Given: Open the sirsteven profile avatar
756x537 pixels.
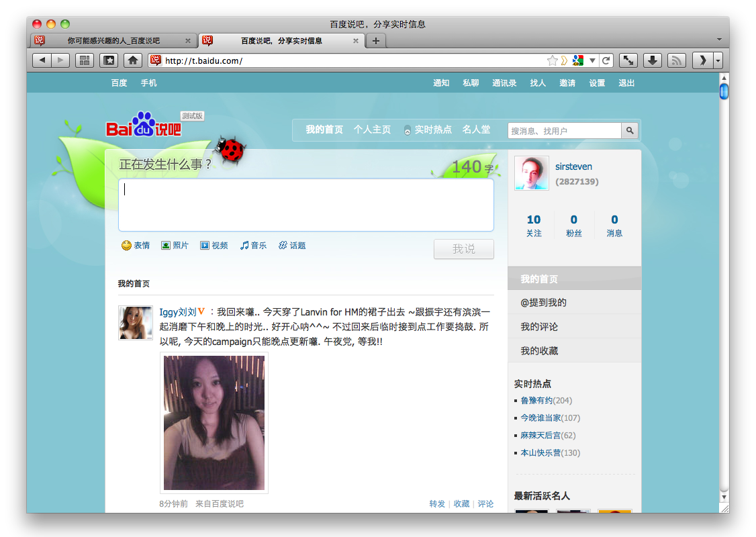Looking at the screenshot, I should coord(532,173).
